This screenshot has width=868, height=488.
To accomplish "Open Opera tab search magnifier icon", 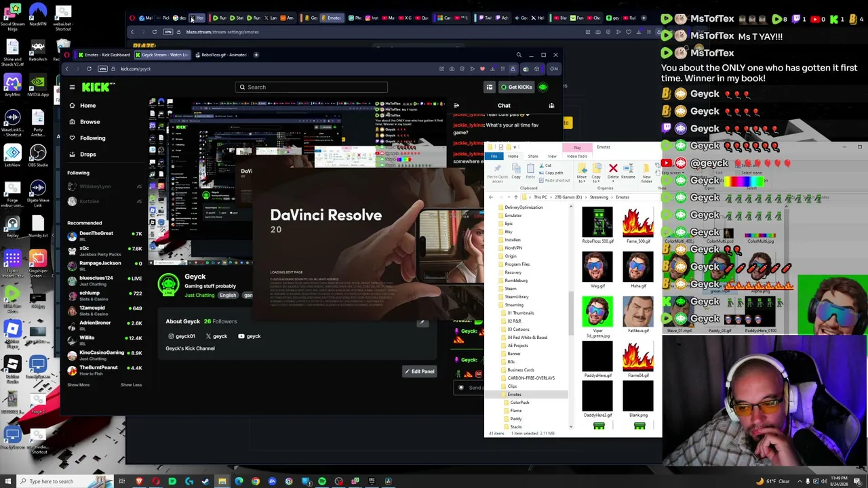I will coord(519,55).
